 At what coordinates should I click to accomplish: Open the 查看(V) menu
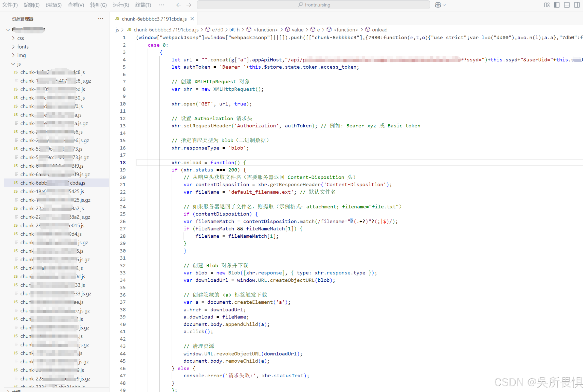pos(76,5)
